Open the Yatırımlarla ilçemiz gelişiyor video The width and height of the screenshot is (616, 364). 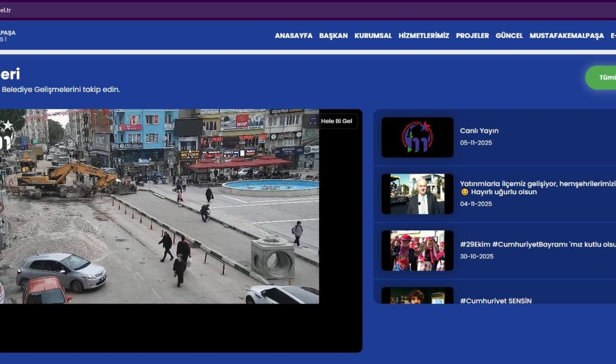(x=417, y=193)
